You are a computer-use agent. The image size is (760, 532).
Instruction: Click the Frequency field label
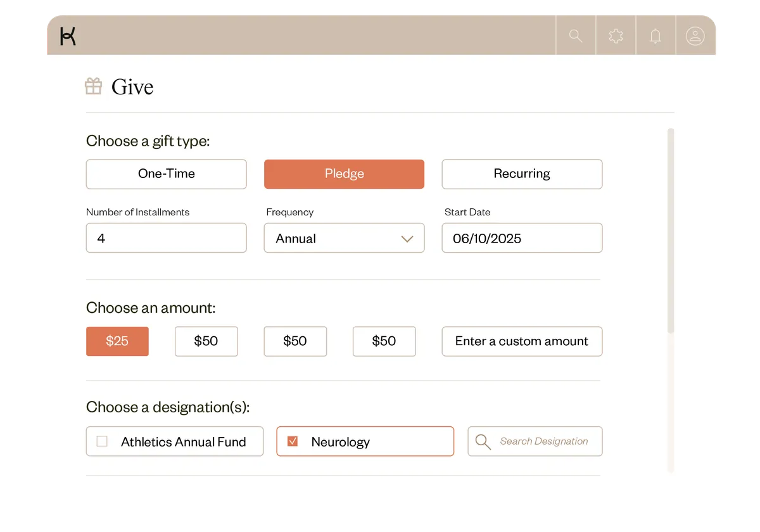pyautogui.click(x=290, y=212)
